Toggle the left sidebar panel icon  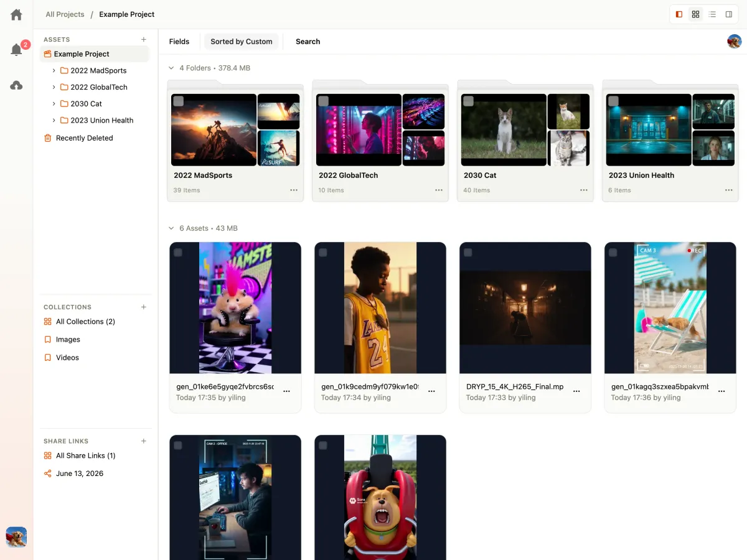tap(679, 14)
